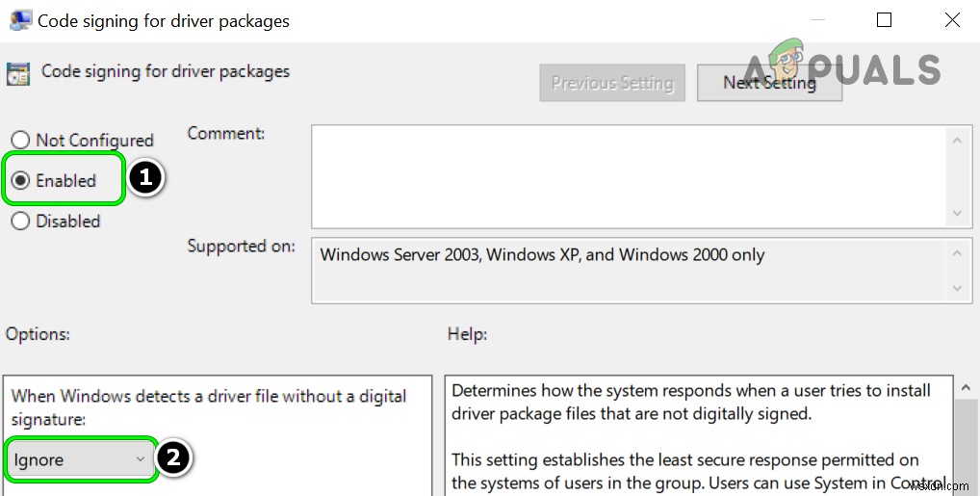This screenshot has height=496, width=980.
Task: Maximize the Code signing window
Action: coord(884,20)
